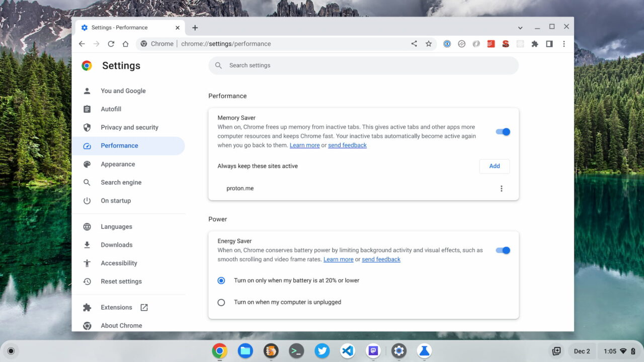Click the SEO extension icon

(506, 44)
